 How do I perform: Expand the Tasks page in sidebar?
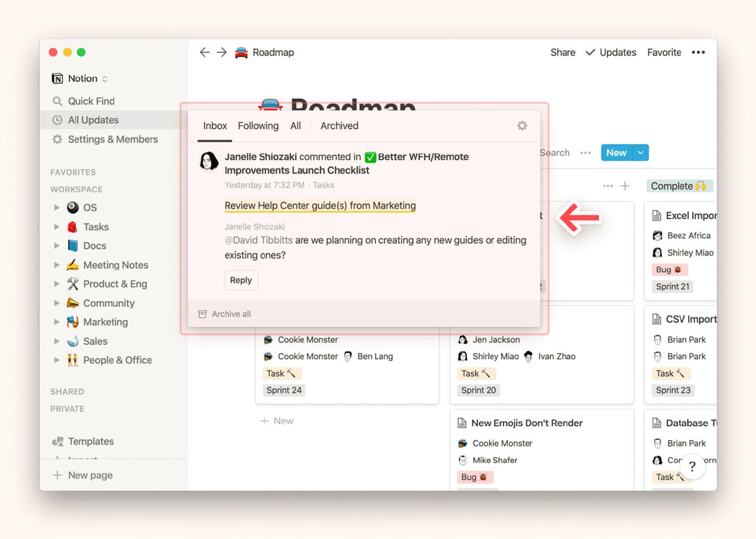[x=57, y=227]
